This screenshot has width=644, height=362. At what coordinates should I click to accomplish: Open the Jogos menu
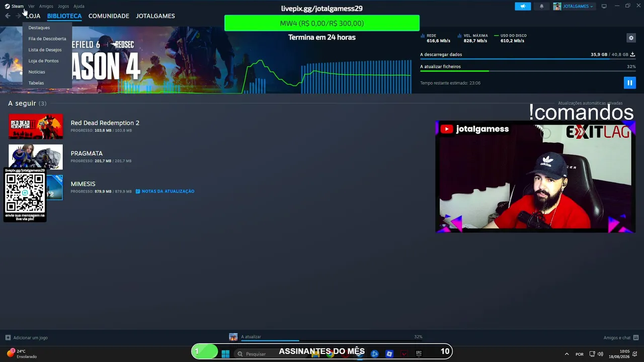point(63,6)
